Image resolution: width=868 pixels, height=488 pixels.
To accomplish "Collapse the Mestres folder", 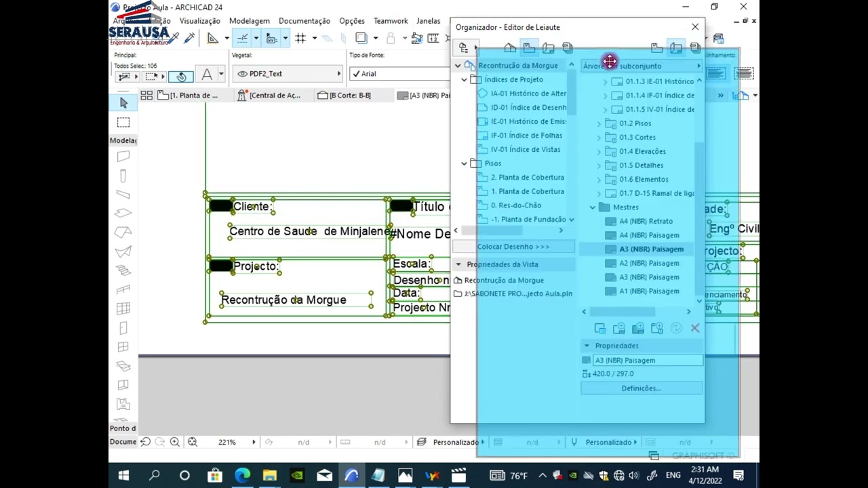I will pos(593,207).
